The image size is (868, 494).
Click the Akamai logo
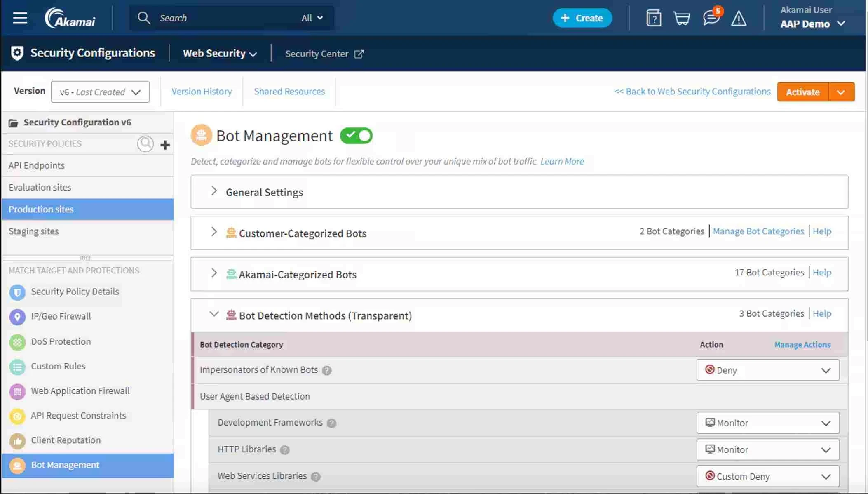coord(70,17)
